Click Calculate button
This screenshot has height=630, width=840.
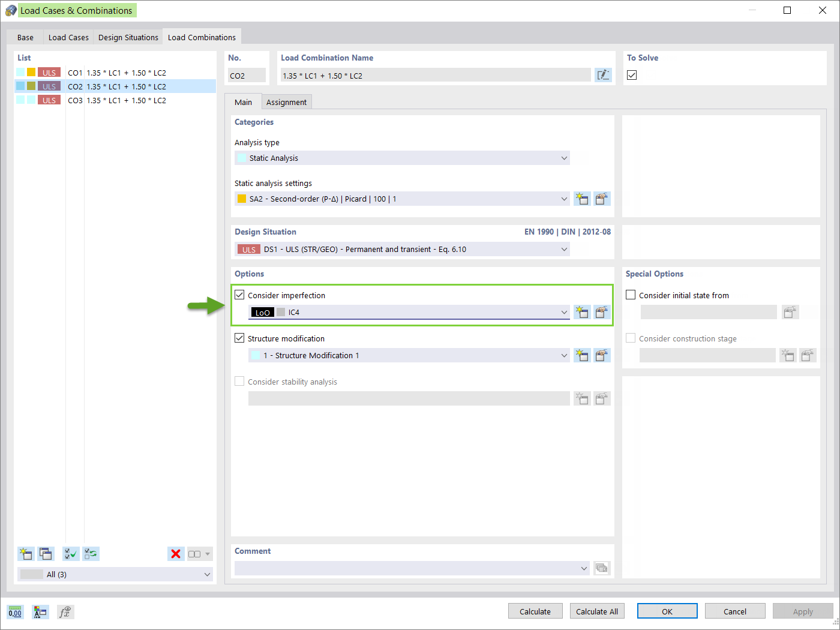[x=535, y=611]
